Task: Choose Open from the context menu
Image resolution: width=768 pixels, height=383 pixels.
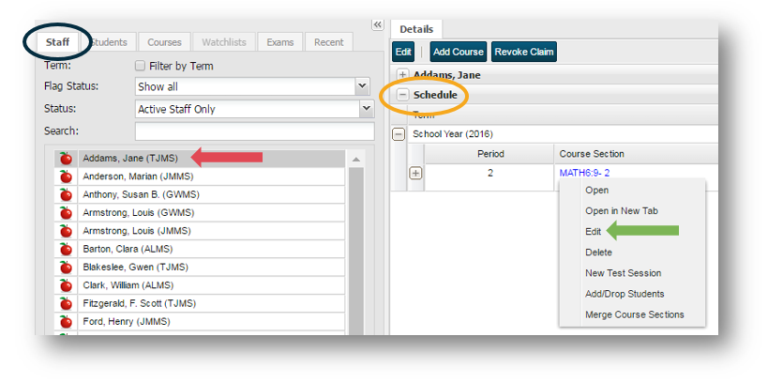Action: [x=597, y=190]
